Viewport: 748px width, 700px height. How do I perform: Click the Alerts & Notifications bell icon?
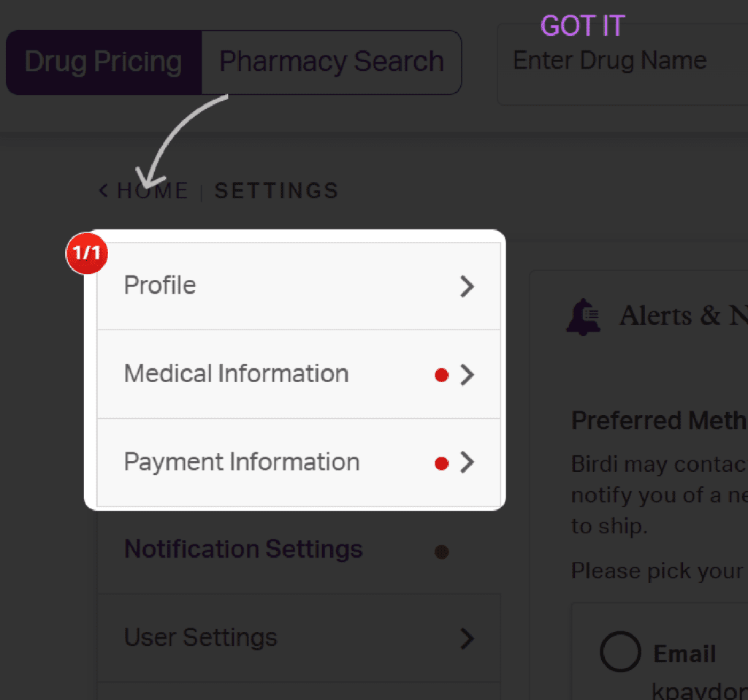pyautogui.click(x=582, y=316)
